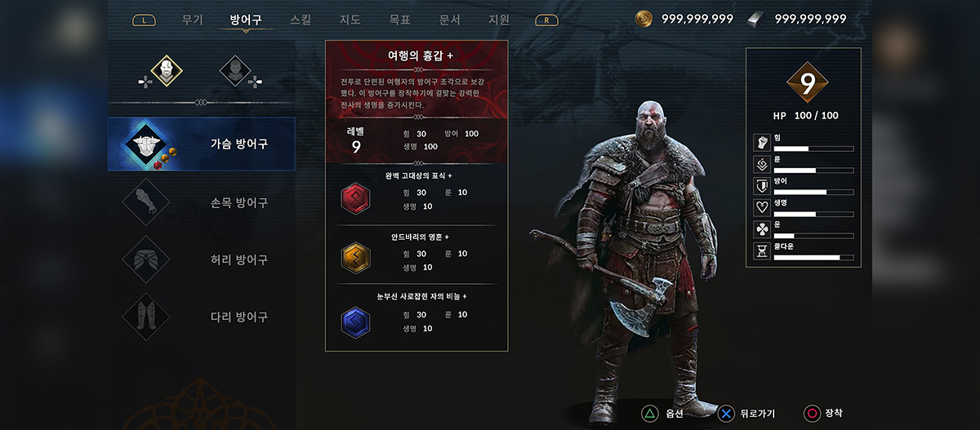Click the 방어 stat bar
This screenshot has width=980, height=430.
[813, 192]
